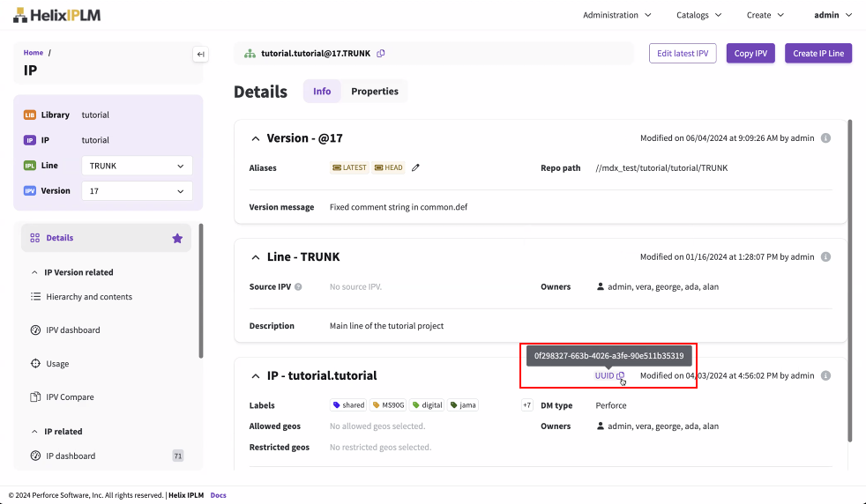Image resolution: width=866 pixels, height=504 pixels.
Task: Switch to the Properties tab
Action: click(375, 92)
